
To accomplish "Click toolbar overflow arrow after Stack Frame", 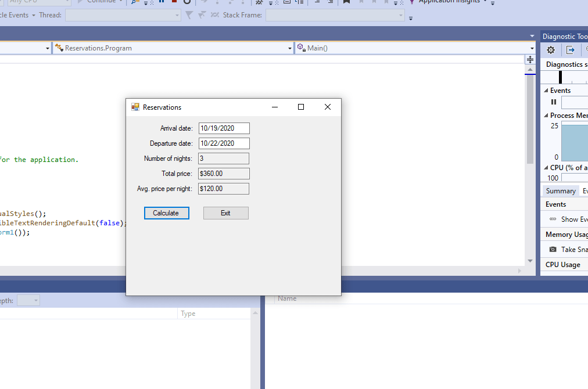I will [x=411, y=19].
